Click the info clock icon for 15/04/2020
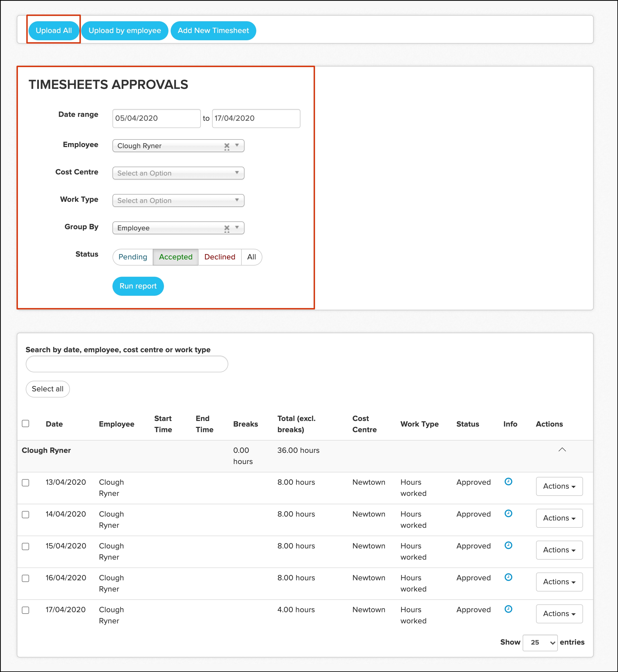Viewport: 618px width, 672px height. [508, 545]
